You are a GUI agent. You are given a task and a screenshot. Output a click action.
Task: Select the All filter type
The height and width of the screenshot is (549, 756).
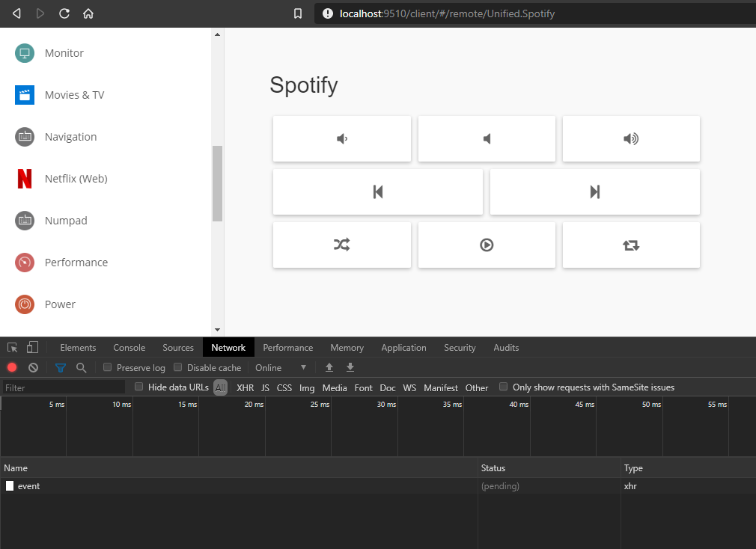[x=220, y=387]
